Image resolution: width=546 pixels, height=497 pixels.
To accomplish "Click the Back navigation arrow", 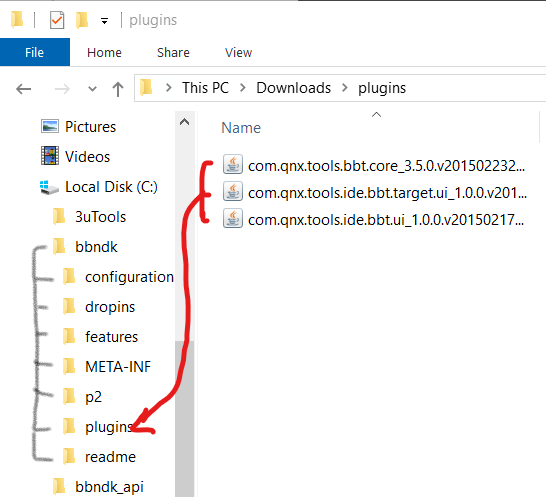I will [x=23, y=89].
